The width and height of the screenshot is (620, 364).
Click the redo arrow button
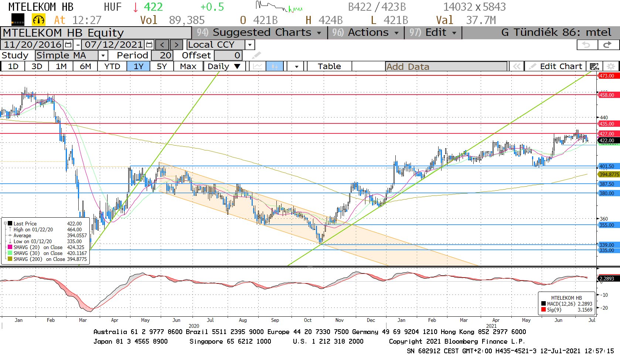coord(607,45)
